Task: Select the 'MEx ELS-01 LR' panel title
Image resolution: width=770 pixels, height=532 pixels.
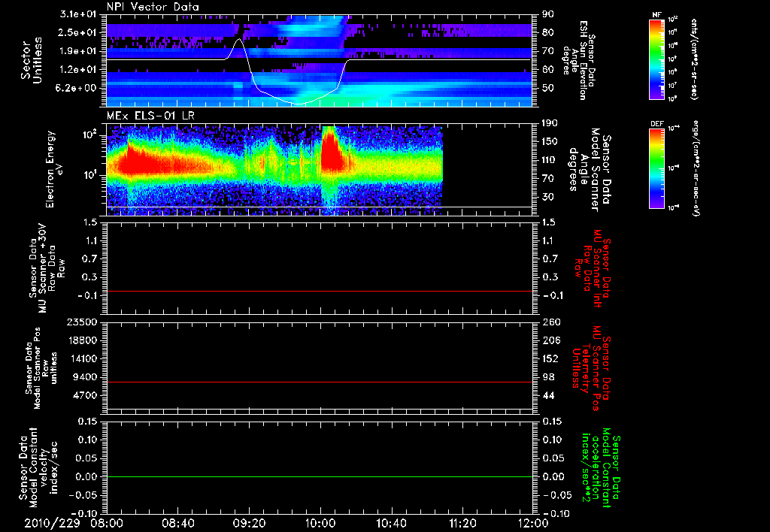Action: (x=150, y=116)
